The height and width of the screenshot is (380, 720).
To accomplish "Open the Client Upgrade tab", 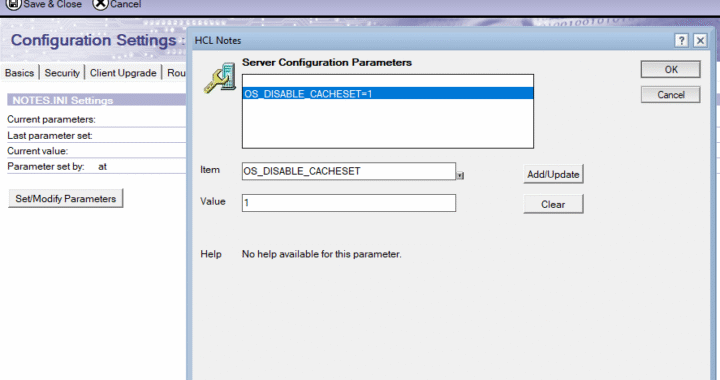I will pos(123,73).
